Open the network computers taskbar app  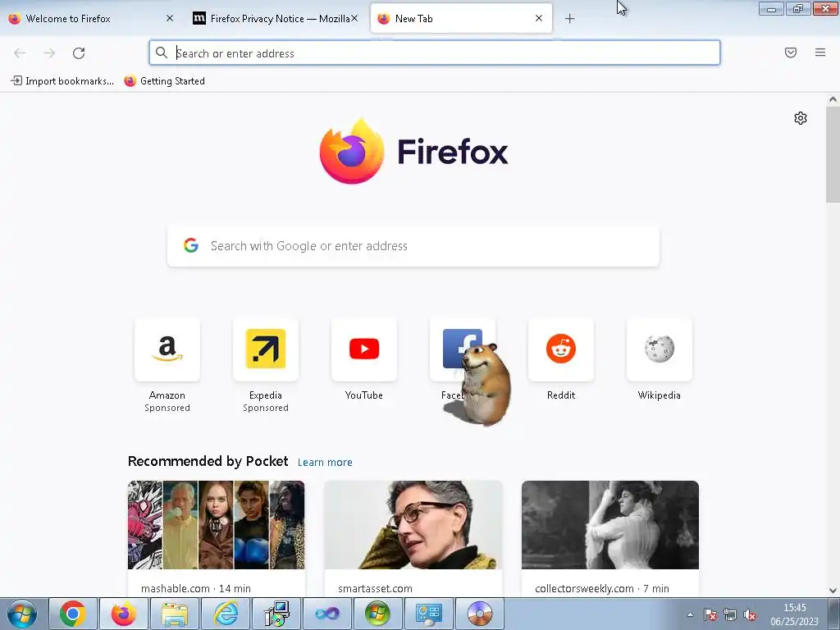click(x=276, y=614)
